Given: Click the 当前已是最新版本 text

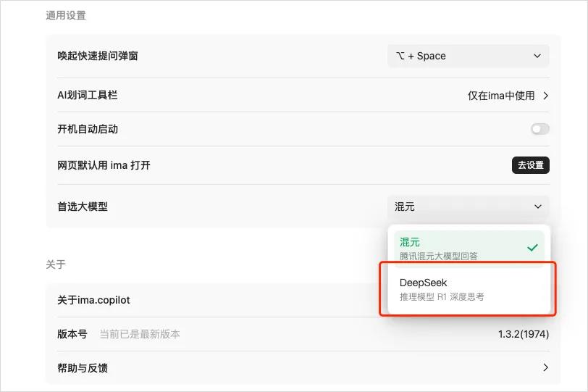Looking at the screenshot, I should (140, 334).
